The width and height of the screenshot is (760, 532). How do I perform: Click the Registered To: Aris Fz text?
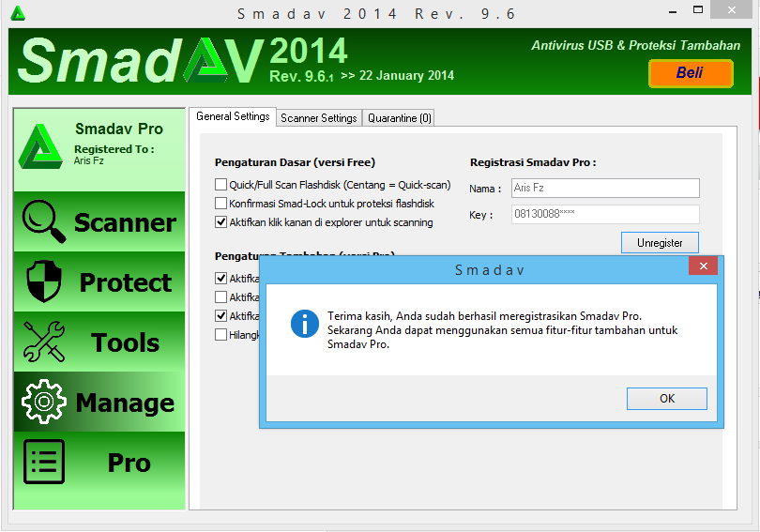(x=114, y=155)
